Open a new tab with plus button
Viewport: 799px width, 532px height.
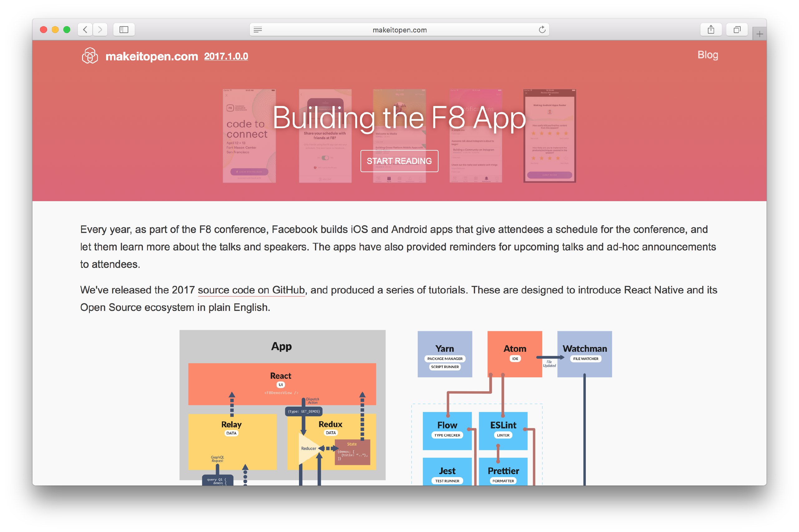759,34
